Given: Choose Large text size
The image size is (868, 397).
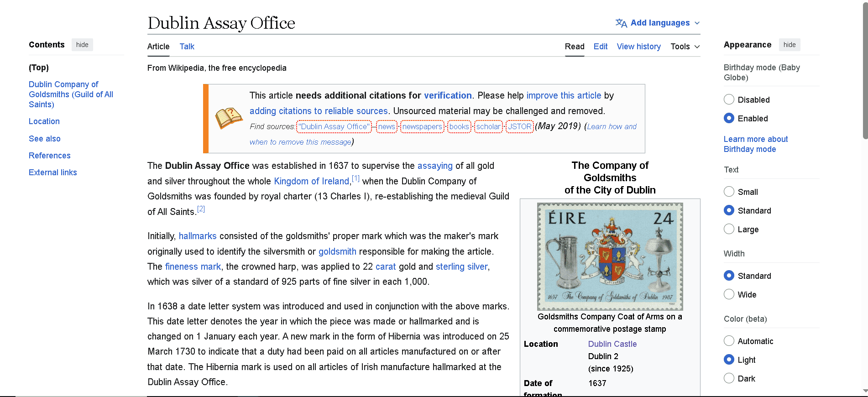Looking at the screenshot, I should 729,229.
